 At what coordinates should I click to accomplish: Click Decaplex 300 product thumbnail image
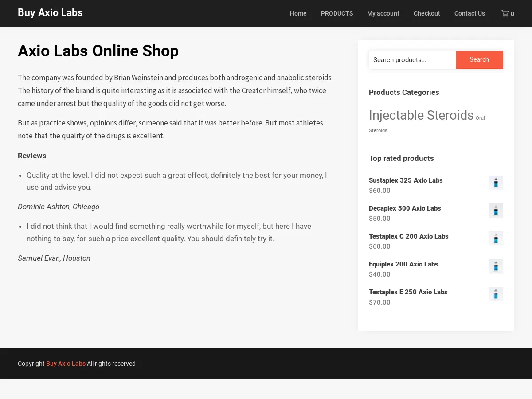pyautogui.click(x=496, y=211)
